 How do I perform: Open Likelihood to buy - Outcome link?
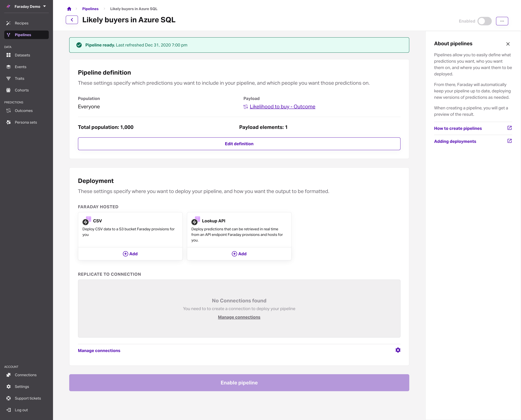[282, 107]
